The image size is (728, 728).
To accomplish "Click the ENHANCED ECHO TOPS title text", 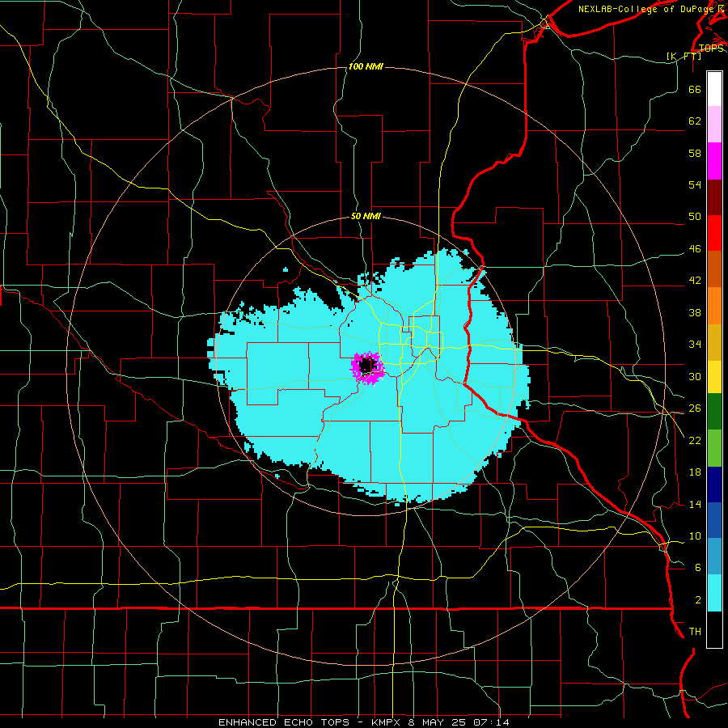I will (x=284, y=722).
